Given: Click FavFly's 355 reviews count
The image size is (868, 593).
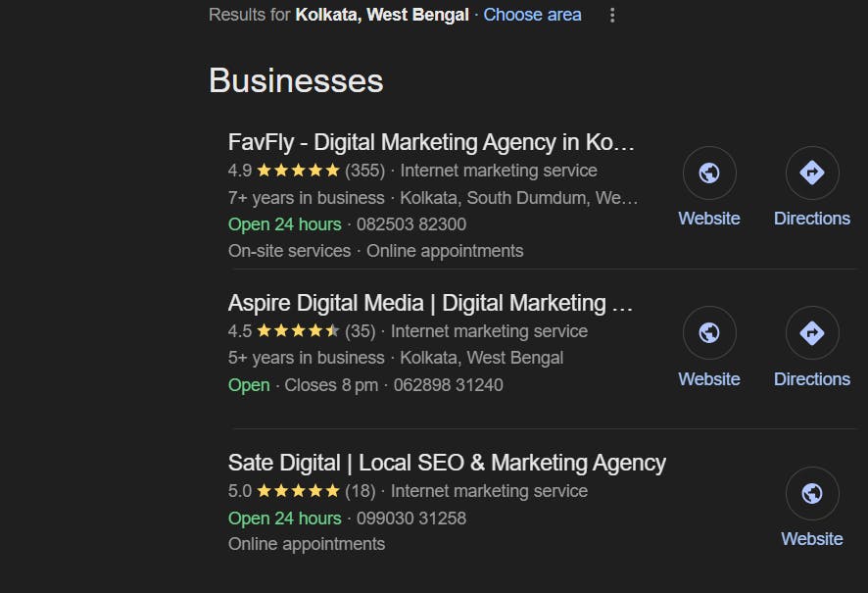Looking at the screenshot, I should pos(364,171).
